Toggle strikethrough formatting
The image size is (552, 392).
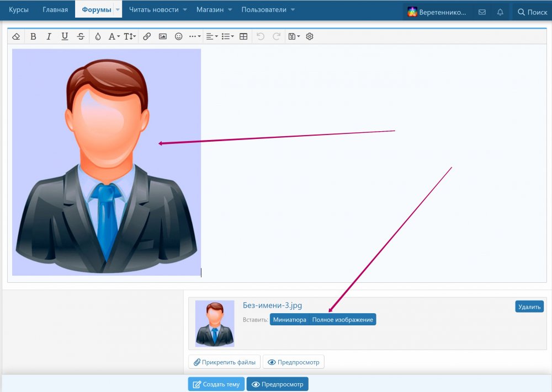pos(81,36)
